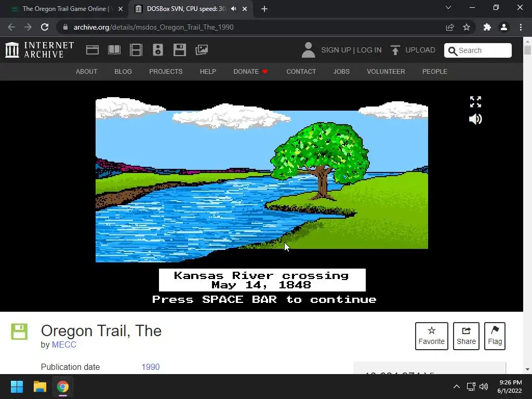Reload the current page

45,27
